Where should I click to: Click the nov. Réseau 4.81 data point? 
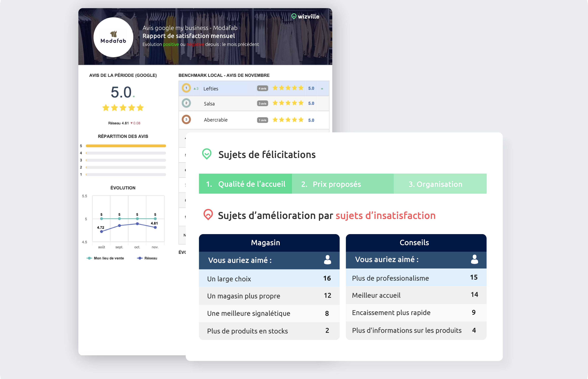click(155, 227)
